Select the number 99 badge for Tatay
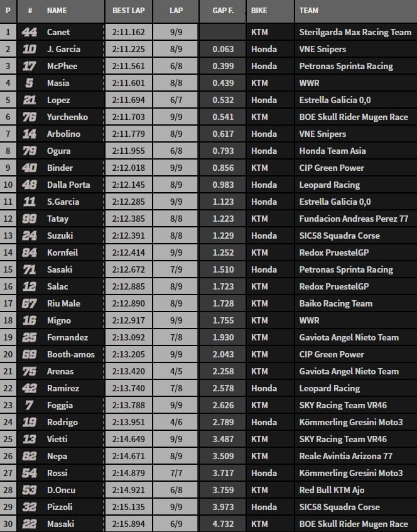Screen dimensions: 417x532 (x=30, y=219)
